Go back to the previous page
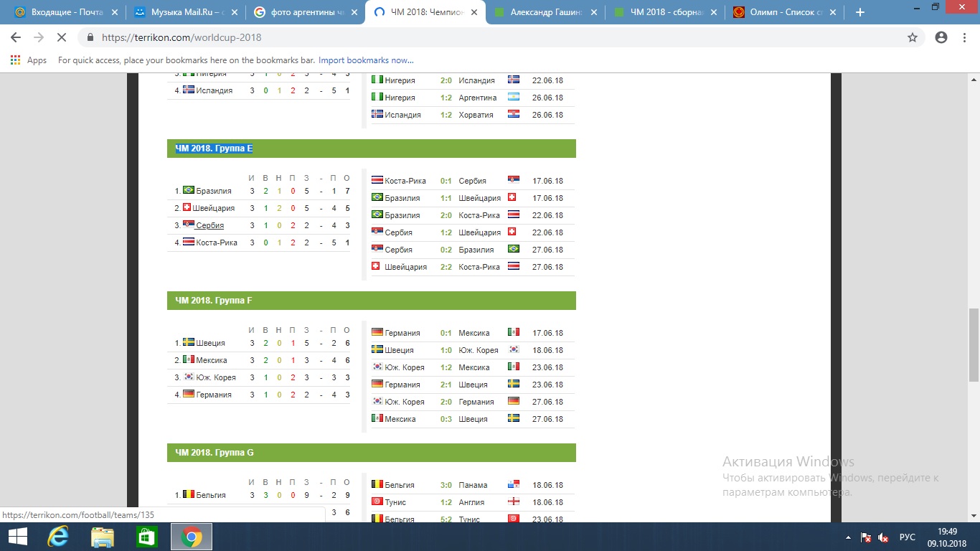Viewport: 980px width, 551px height. [16, 37]
